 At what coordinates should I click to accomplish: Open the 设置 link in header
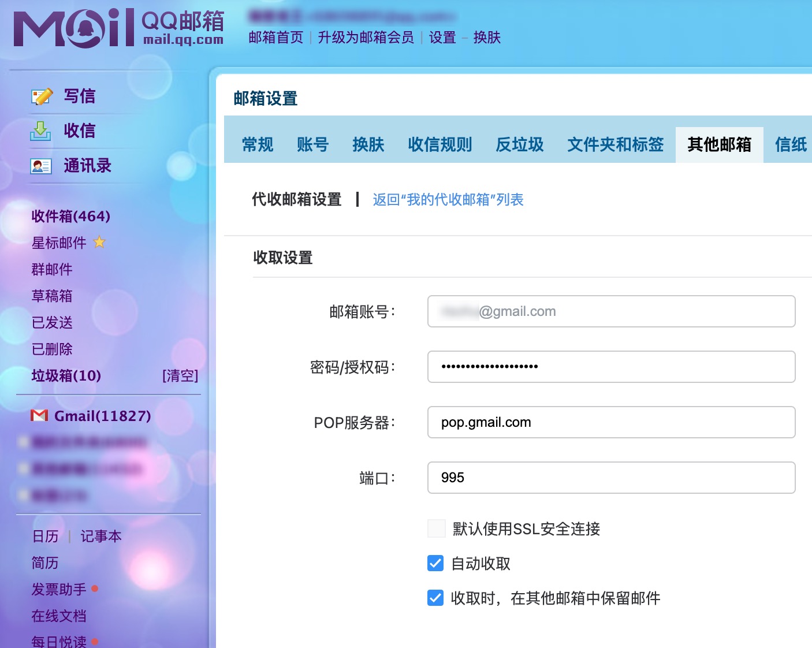point(442,38)
